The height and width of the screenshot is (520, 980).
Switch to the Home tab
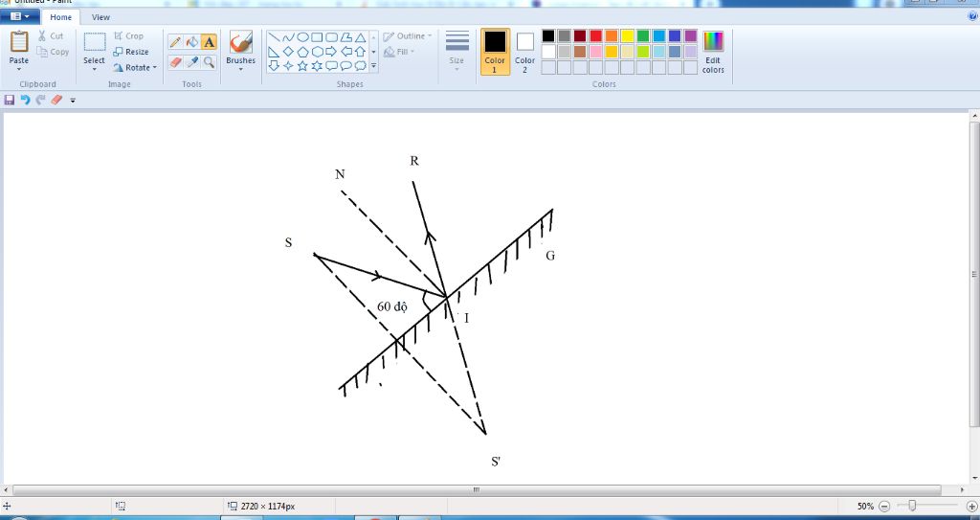pyautogui.click(x=60, y=17)
